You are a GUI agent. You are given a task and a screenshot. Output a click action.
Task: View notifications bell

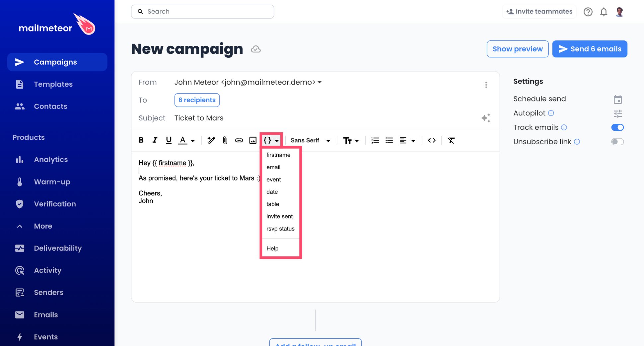click(604, 12)
